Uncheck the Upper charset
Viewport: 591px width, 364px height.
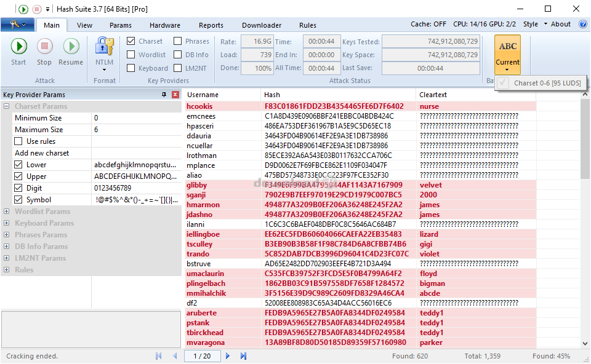18,176
